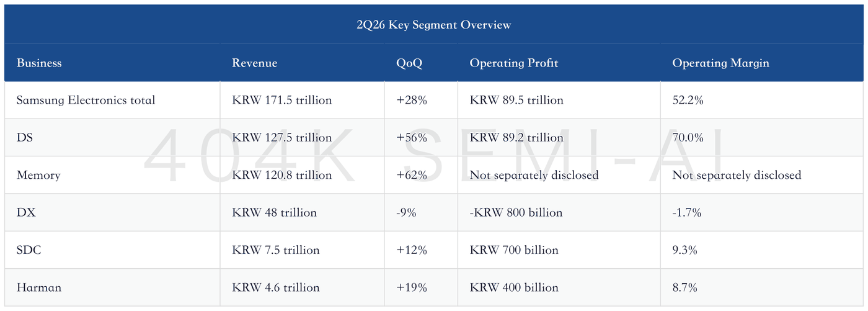Click the 8.7% operating margin cell
Viewport: 868px width, 311px height.
coord(684,287)
